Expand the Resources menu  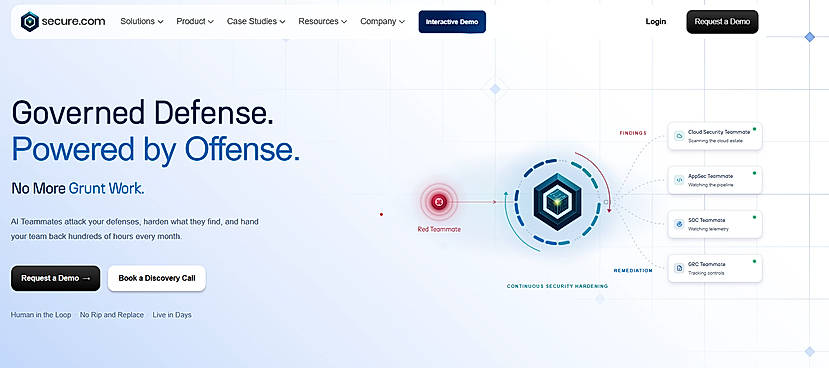323,22
